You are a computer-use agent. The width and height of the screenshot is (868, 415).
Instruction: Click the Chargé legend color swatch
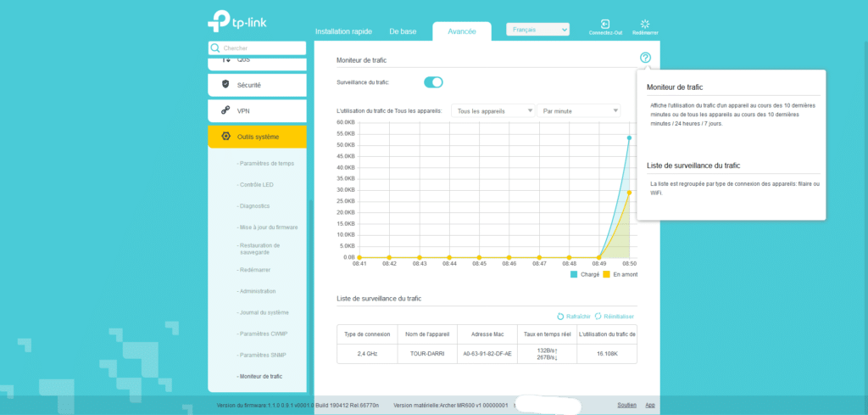pos(574,275)
